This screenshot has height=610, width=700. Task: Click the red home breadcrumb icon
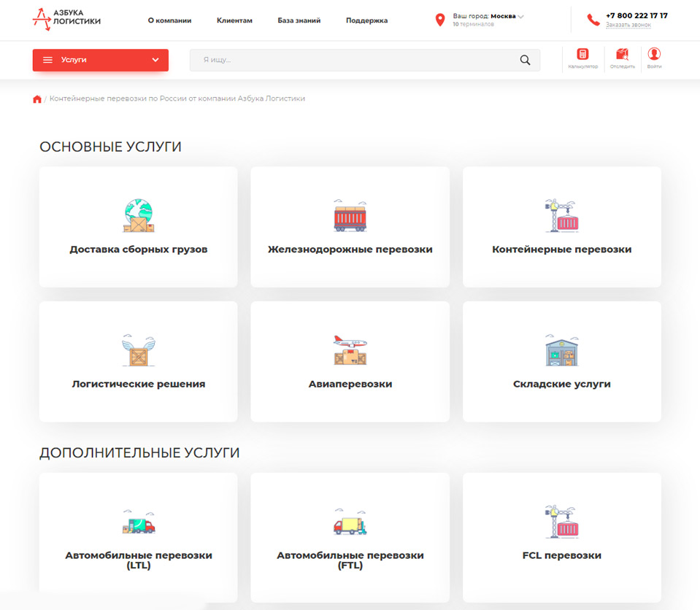click(x=37, y=99)
